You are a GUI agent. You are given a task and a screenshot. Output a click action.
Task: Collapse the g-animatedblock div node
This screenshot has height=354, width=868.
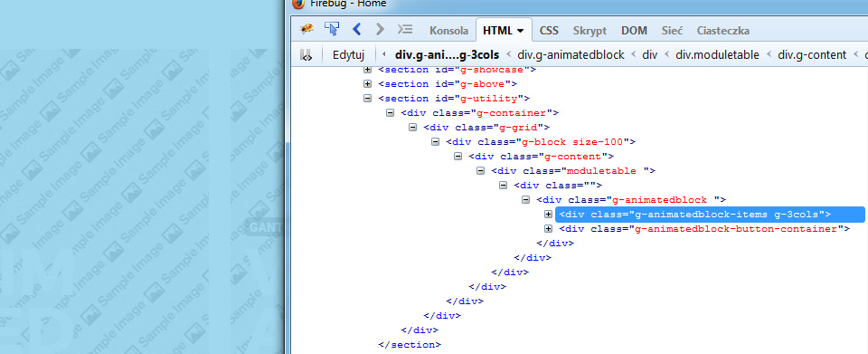click(x=526, y=199)
